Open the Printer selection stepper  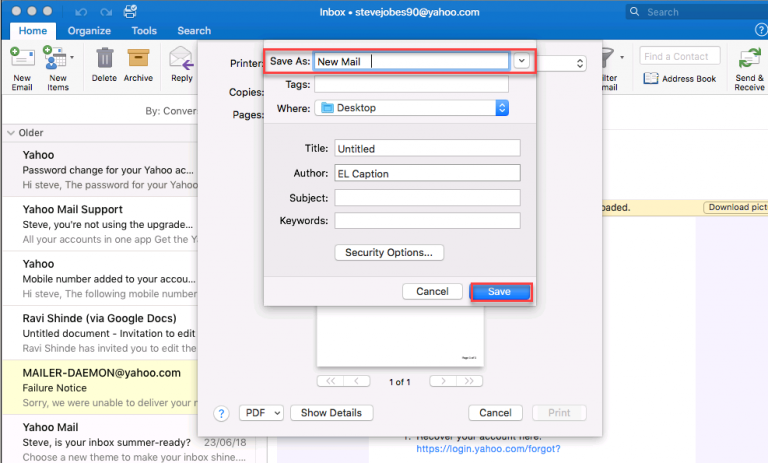[580, 63]
